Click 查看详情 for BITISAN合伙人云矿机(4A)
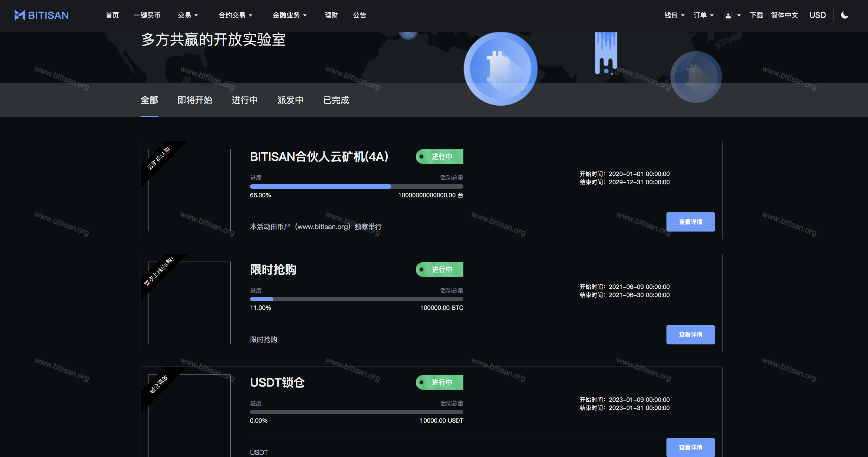This screenshot has width=868, height=457. tap(690, 222)
